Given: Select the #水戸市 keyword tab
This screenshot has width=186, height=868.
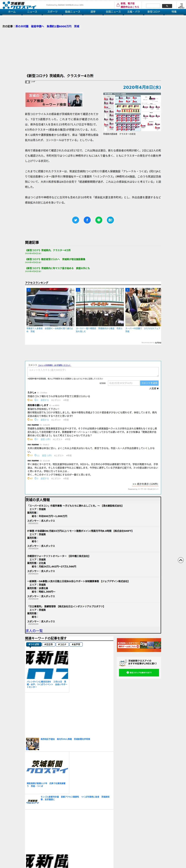Looking at the screenshot, I should (x=76, y=644).
